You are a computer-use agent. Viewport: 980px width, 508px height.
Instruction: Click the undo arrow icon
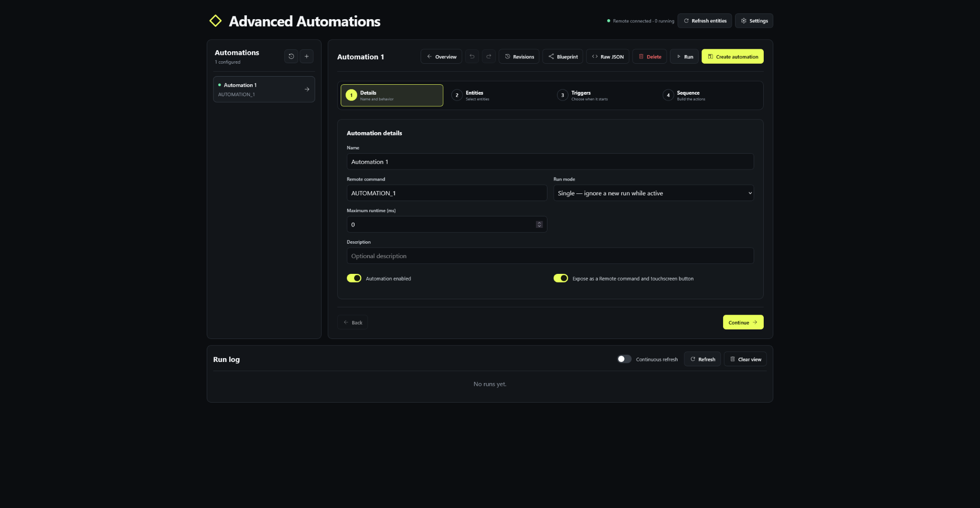tap(472, 56)
